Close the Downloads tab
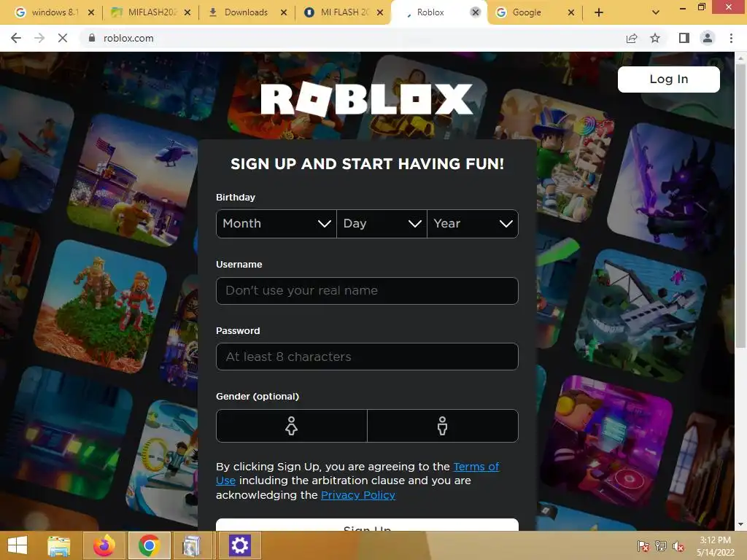 pos(284,13)
